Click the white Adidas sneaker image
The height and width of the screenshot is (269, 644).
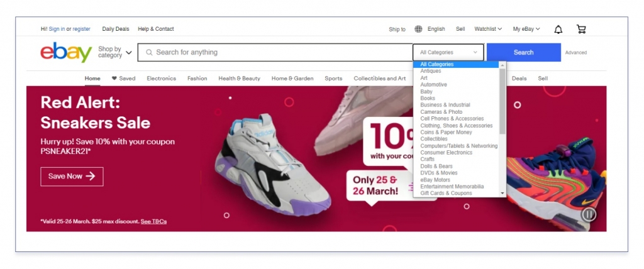272,164
